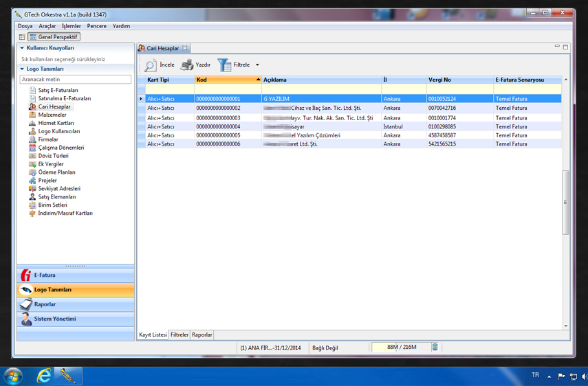588x386 pixels.
Task: Open the İşlemler menu
Action: coord(72,26)
